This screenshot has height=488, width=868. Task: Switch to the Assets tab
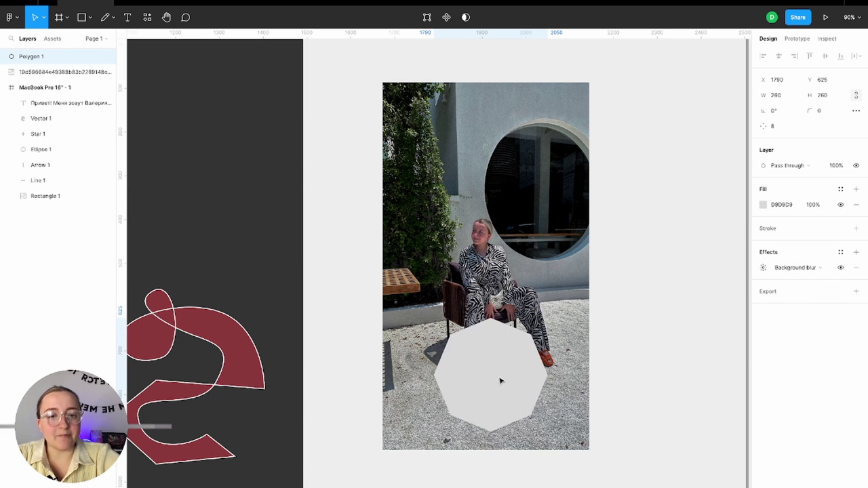pos(52,39)
